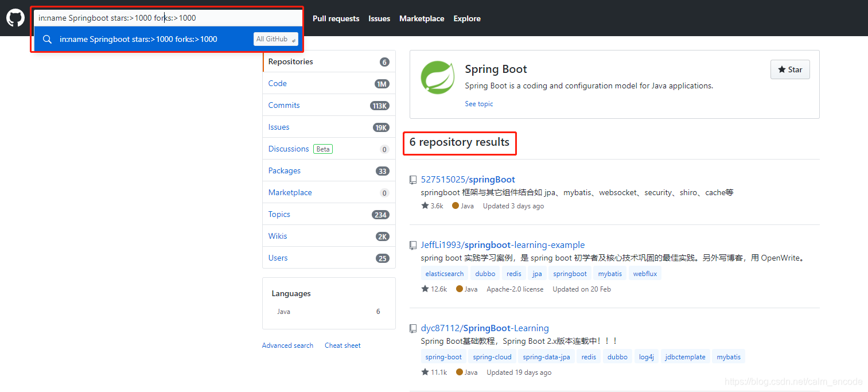Viewport: 868px width, 392px height.
Task: Show Discussions Beta results
Action: (x=329, y=149)
